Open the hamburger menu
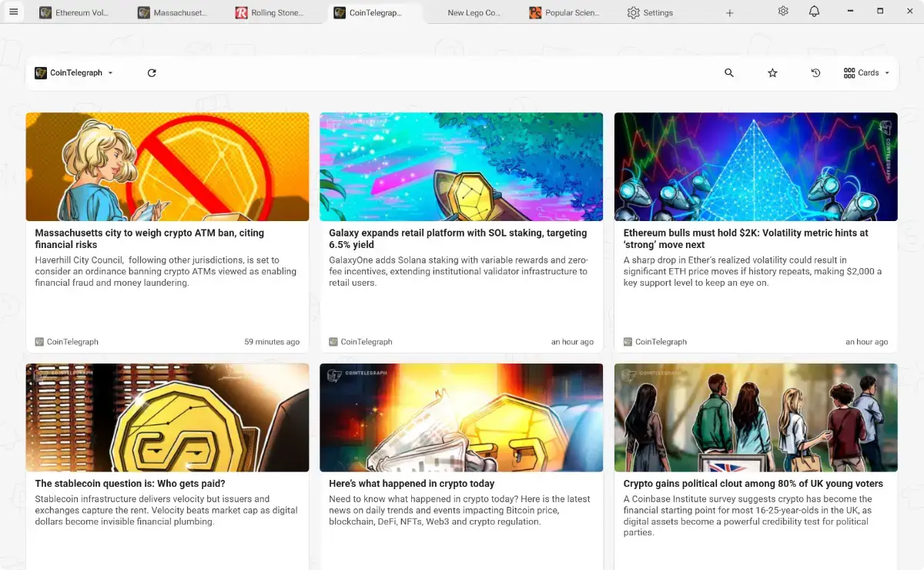This screenshot has width=924, height=570. [13, 12]
